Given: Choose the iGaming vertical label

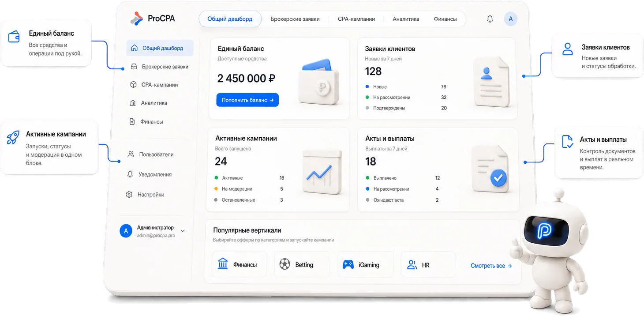Looking at the screenshot, I should (x=369, y=265).
